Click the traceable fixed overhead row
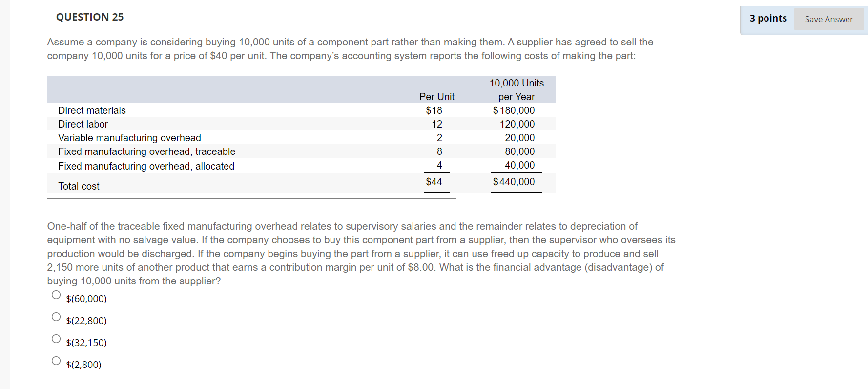Viewport: 868px width, 389px height. point(146,151)
